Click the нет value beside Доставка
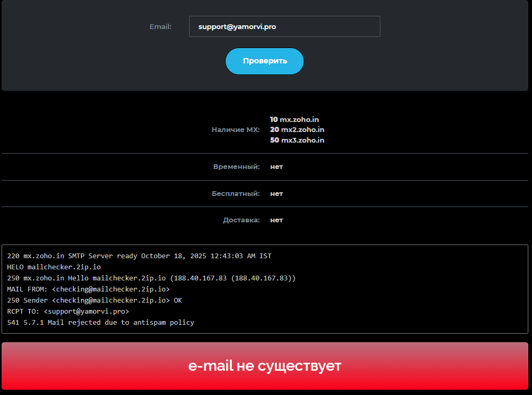 [276, 220]
